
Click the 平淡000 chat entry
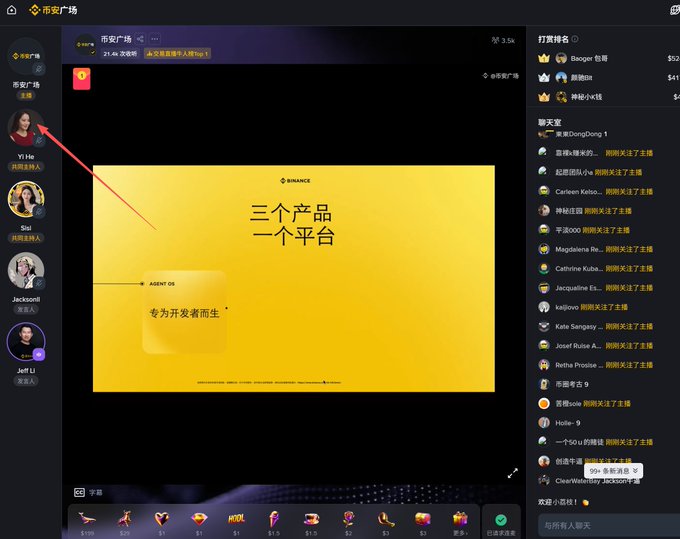[584, 230]
